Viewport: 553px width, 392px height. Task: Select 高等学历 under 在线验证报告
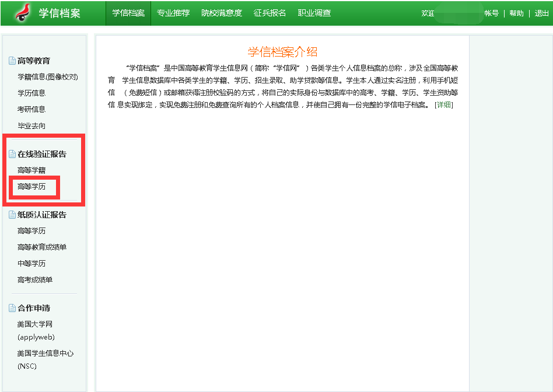(x=32, y=187)
